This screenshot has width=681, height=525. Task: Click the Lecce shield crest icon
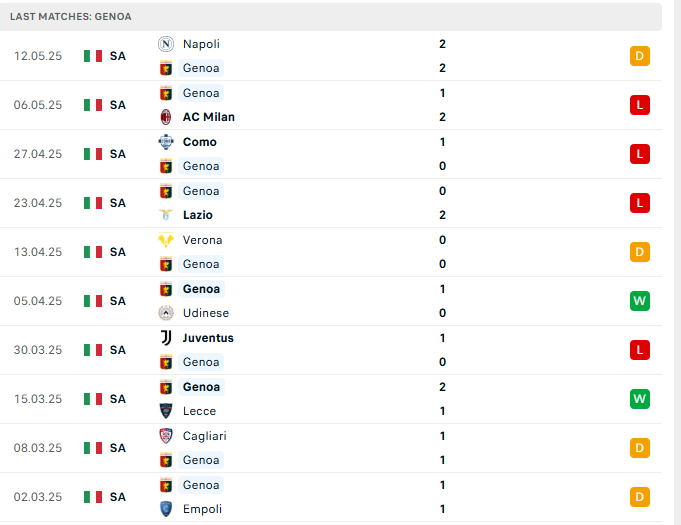coord(165,411)
